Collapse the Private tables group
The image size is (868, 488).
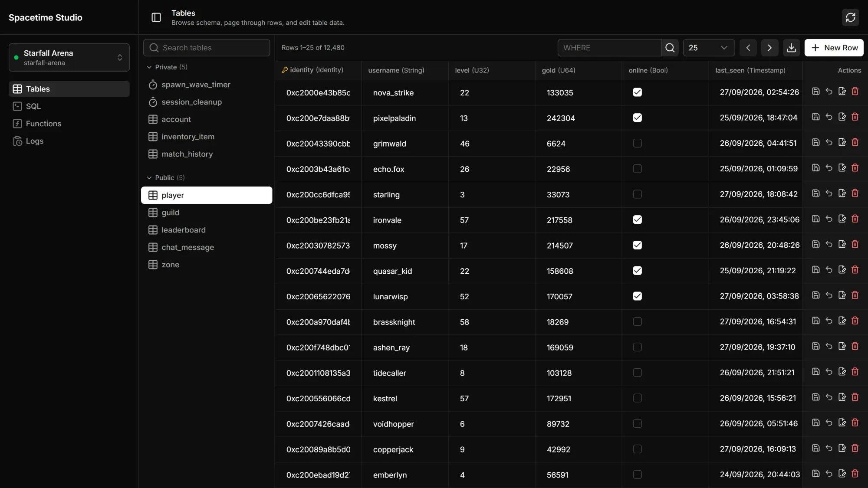click(167, 67)
